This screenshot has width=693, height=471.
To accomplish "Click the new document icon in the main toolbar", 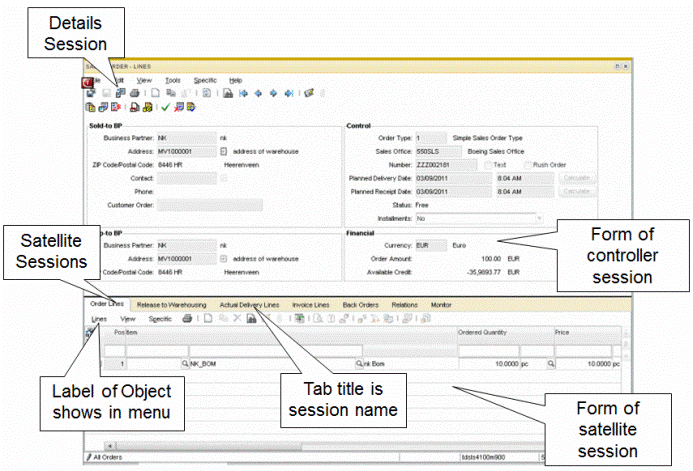I will 156,93.
